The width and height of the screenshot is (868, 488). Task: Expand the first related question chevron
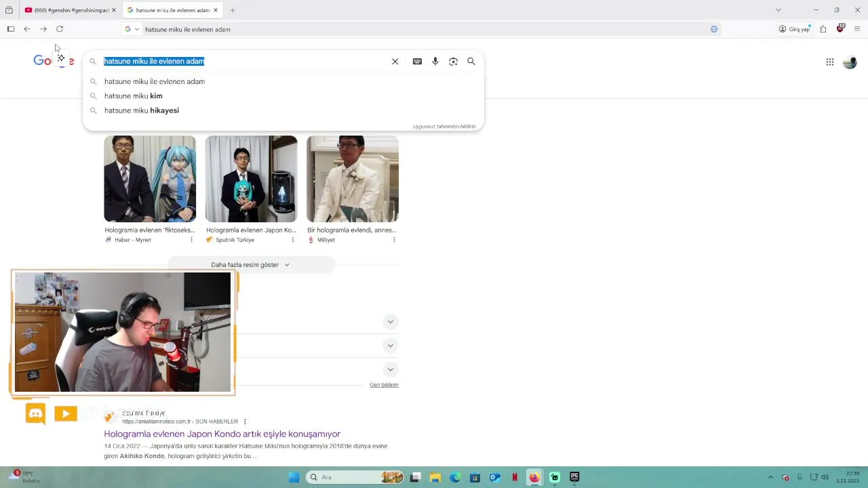coord(390,321)
